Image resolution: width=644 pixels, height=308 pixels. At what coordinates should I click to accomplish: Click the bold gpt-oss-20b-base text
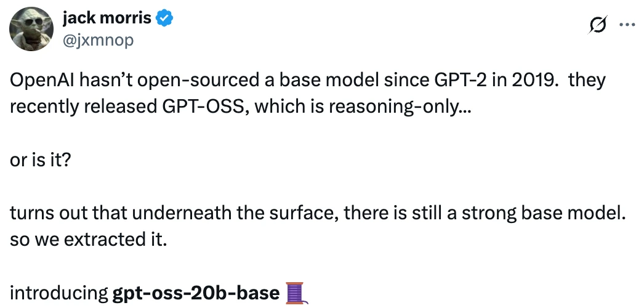tap(196, 293)
